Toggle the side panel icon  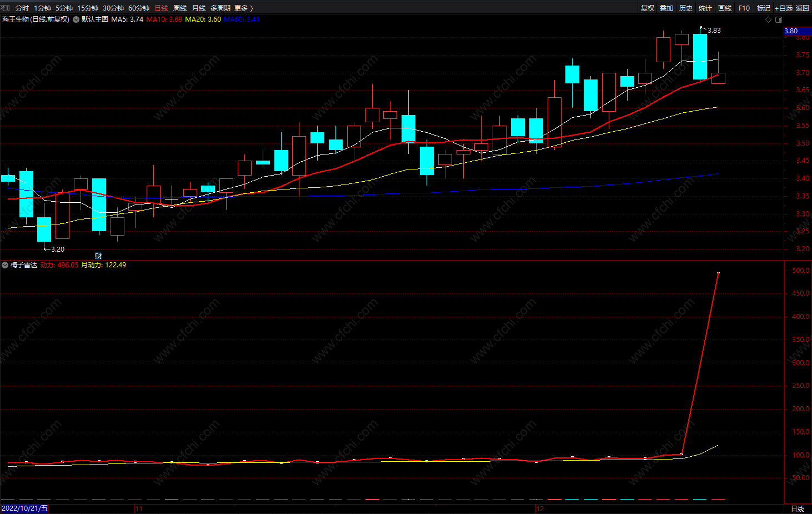pos(779,19)
